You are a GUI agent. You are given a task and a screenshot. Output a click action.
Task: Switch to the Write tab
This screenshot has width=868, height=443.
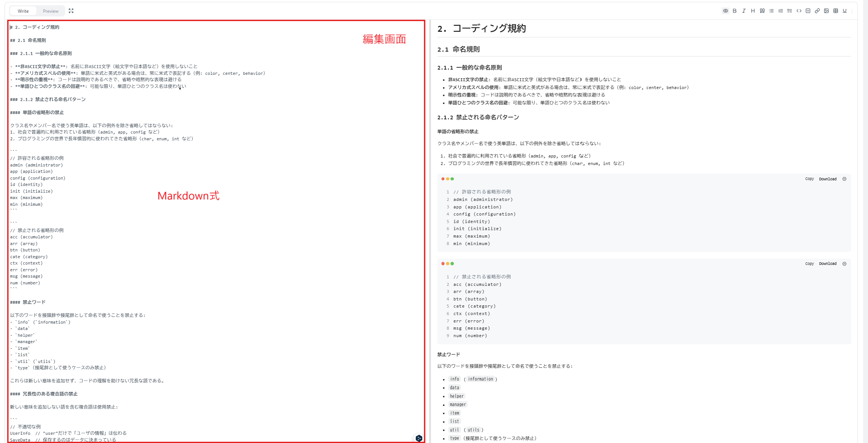pyautogui.click(x=23, y=11)
